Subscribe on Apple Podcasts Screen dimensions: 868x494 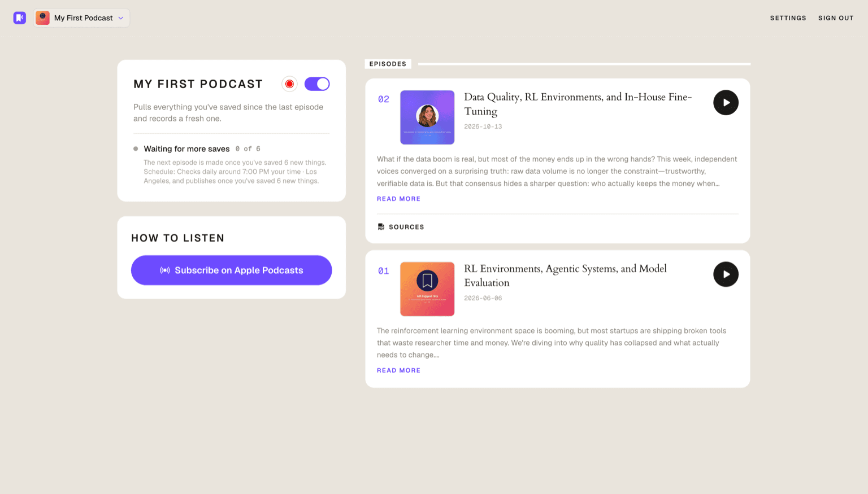point(232,270)
